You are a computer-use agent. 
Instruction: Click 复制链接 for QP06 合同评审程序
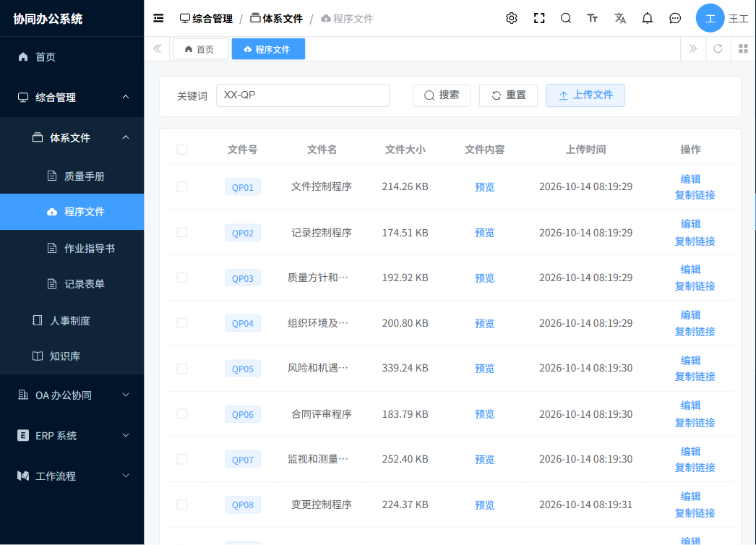pyautogui.click(x=695, y=423)
